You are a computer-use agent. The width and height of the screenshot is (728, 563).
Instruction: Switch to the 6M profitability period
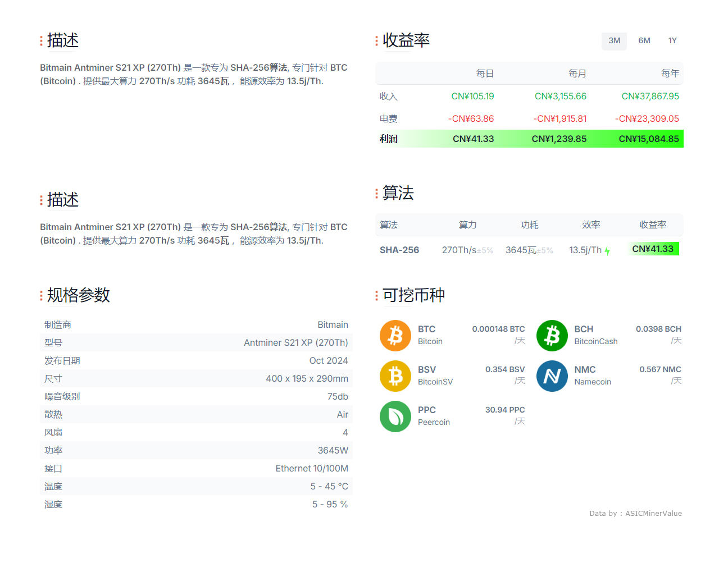tap(644, 41)
